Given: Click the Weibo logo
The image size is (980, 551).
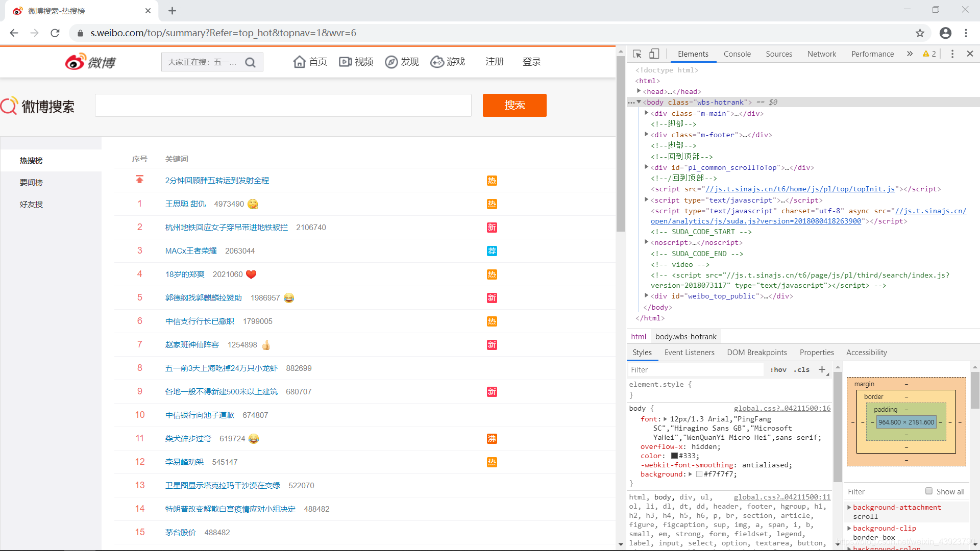Looking at the screenshot, I should [x=90, y=62].
